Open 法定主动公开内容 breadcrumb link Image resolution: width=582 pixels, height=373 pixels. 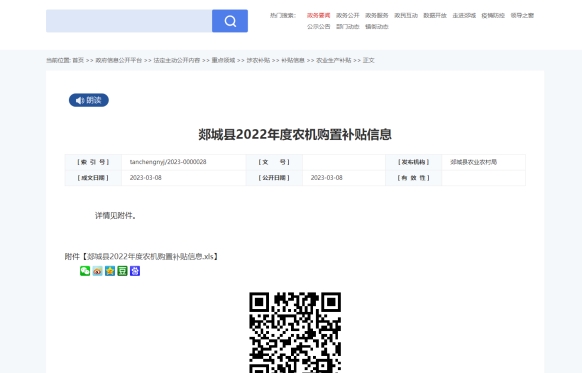click(177, 60)
